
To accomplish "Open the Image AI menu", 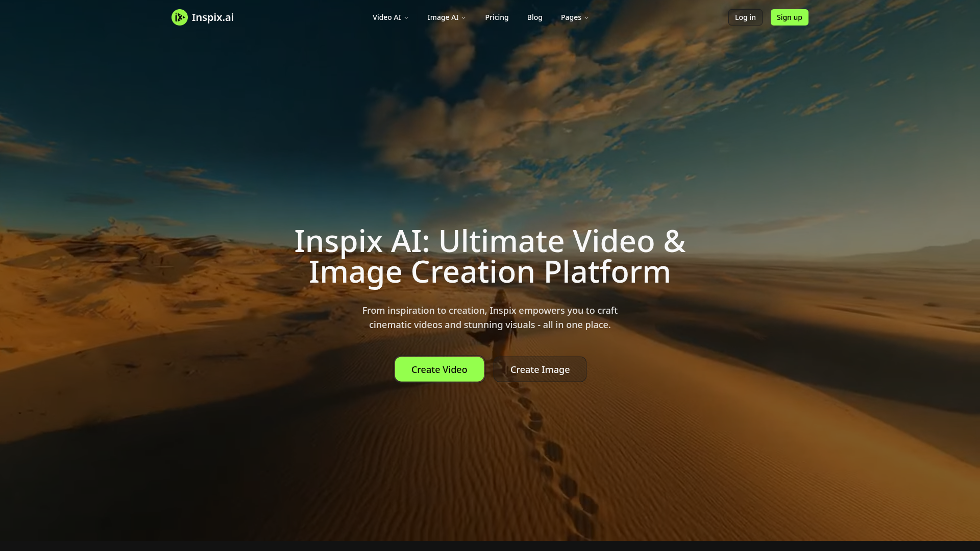I will [x=443, y=17].
